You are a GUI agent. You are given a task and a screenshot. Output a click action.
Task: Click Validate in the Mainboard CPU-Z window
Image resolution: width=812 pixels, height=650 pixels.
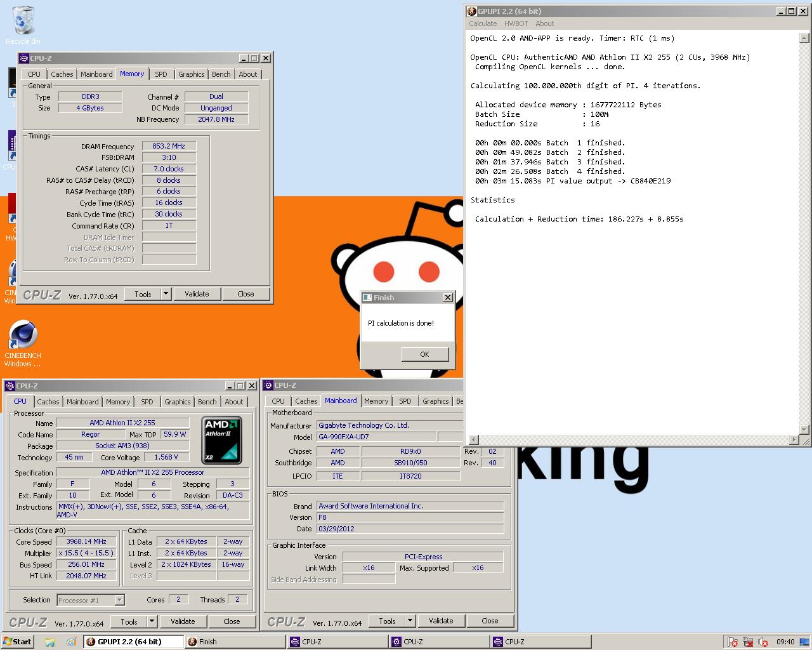[x=441, y=621]
